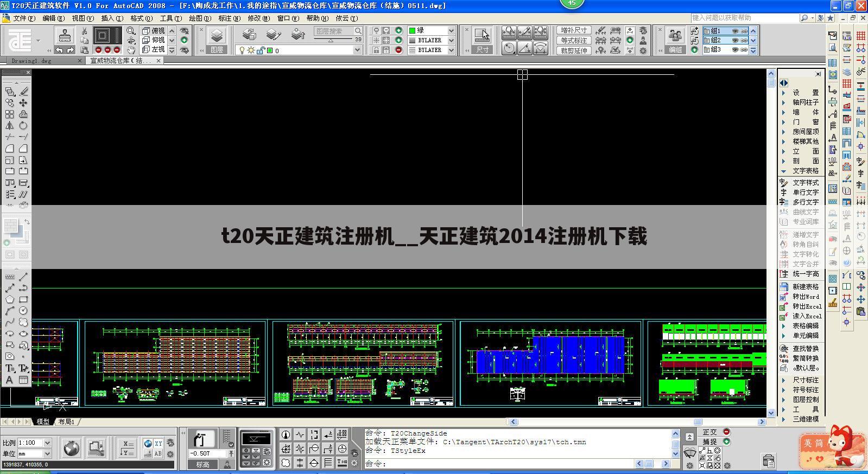868x474 pixels.
Task: Click the T 1:50 scale label icon
Action: [343, 463]
